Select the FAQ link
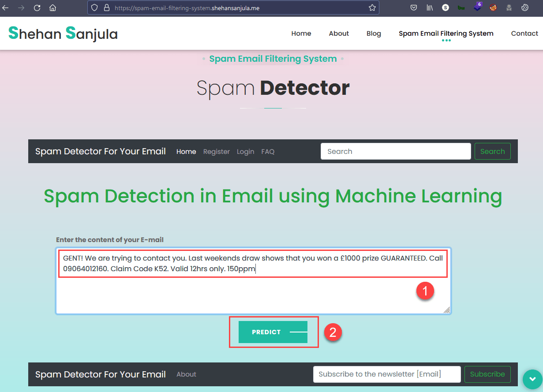543x392 pixels. [x=268, y=151]
